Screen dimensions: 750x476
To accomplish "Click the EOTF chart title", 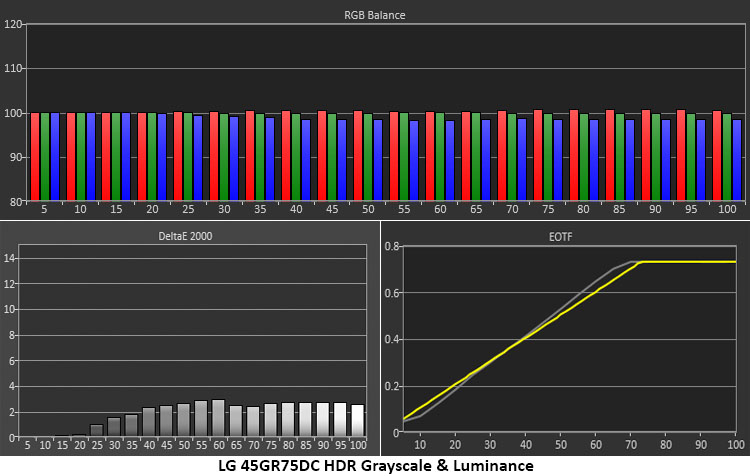I will tap(560, 237).
